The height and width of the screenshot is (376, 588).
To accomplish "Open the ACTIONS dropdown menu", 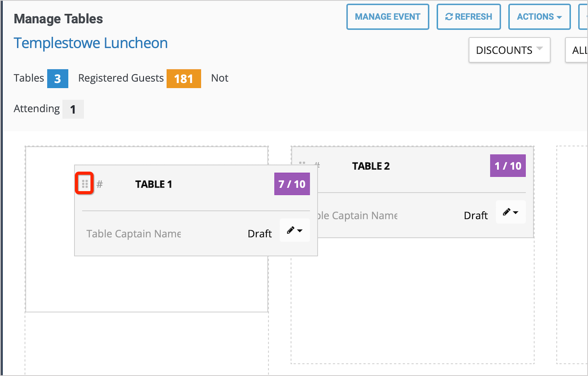I will [x=539, y=16].
